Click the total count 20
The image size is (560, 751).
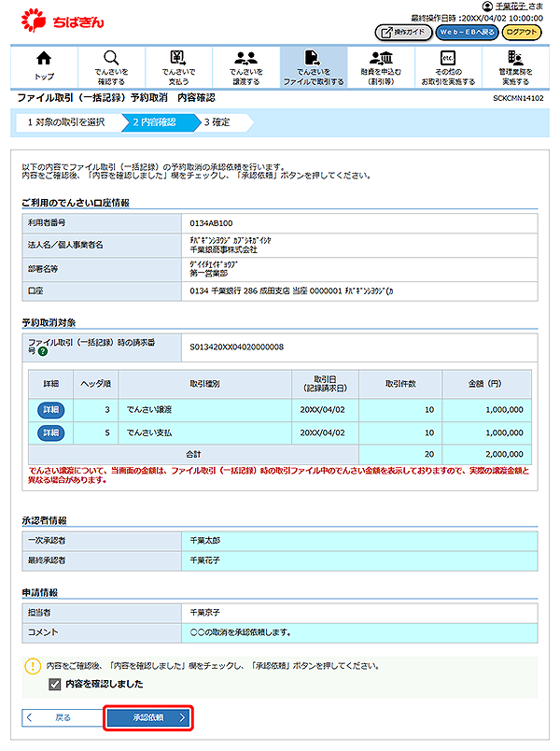(428, 454)
